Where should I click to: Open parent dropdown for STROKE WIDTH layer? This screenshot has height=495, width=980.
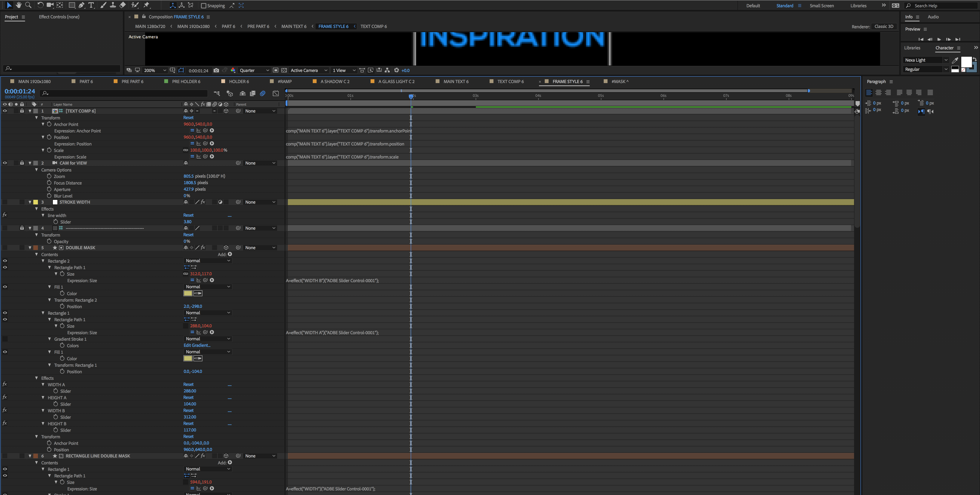(x=260, y=202)
